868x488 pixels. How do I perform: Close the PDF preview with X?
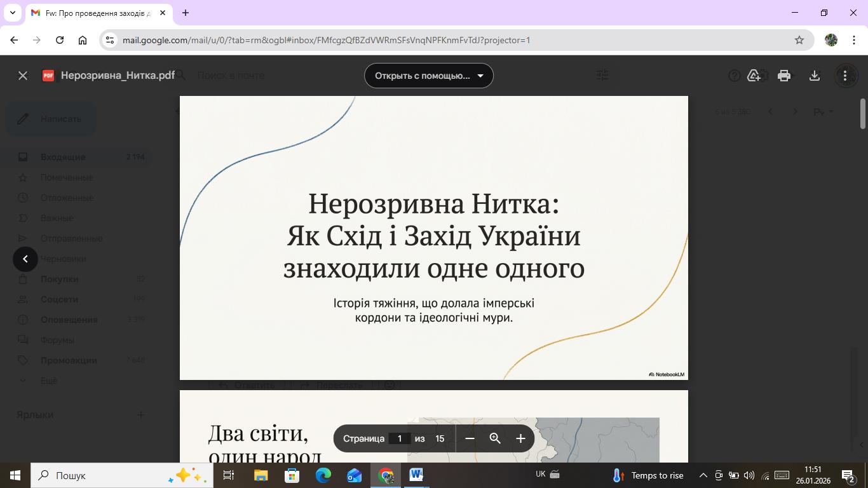23,76
